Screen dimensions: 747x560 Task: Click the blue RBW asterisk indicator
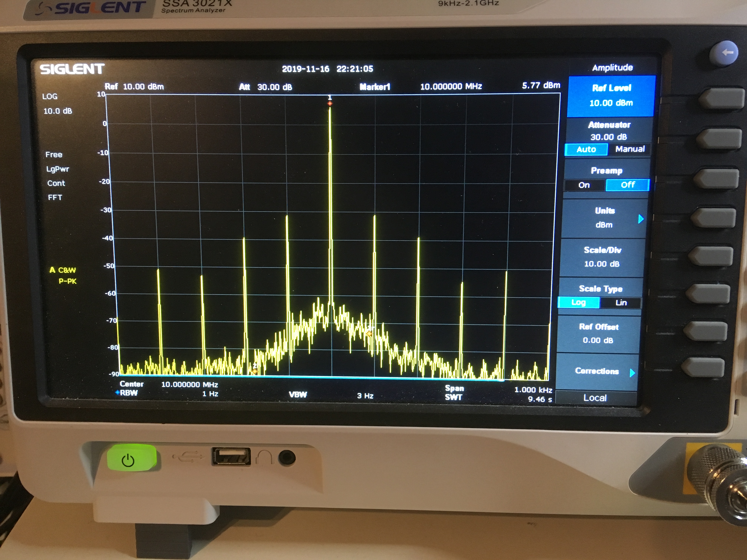point(117,392)
